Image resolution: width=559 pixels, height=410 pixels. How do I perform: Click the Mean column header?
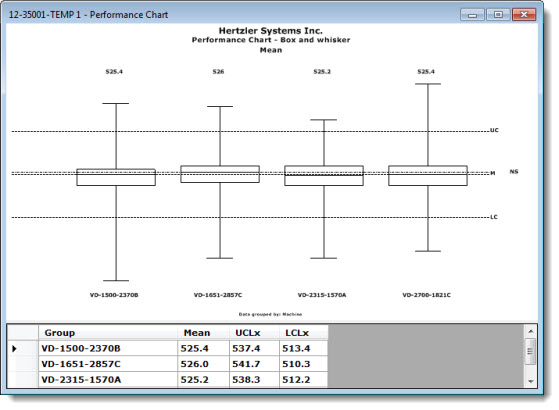(x=204, y=333)
